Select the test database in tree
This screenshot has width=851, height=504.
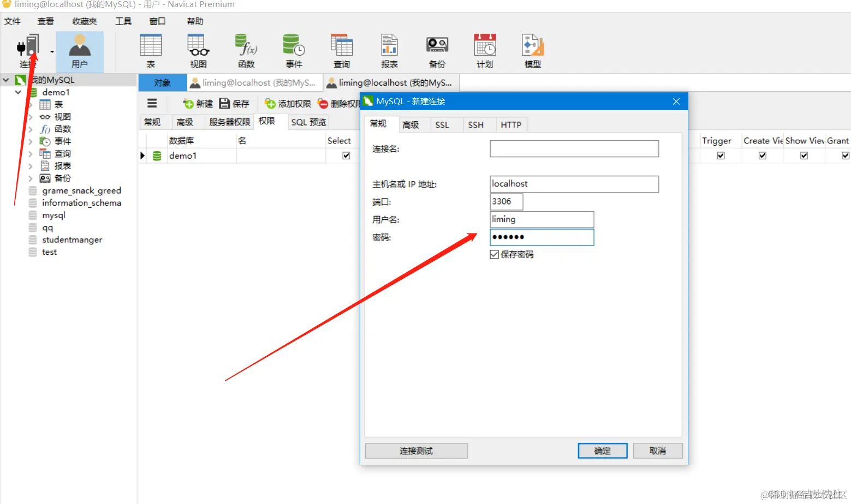point(43,252)
